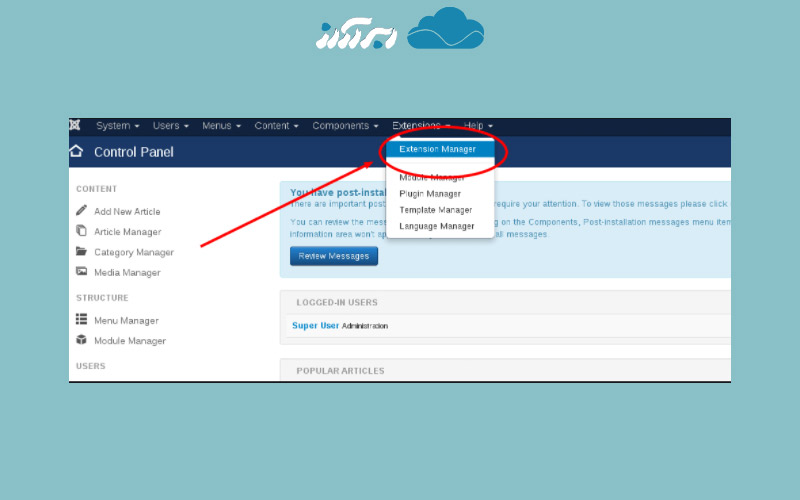
Task: Click the Article Manager stack icon
Action: pos(81,231)
